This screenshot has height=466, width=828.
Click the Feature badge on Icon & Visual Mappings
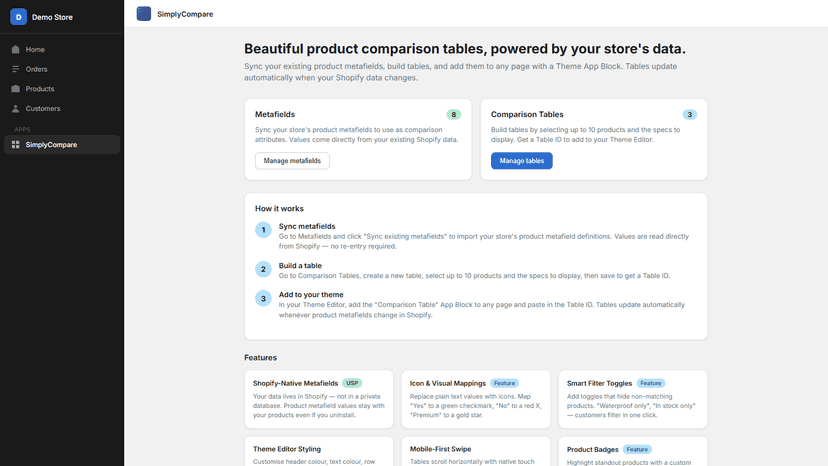pos(504,383)
